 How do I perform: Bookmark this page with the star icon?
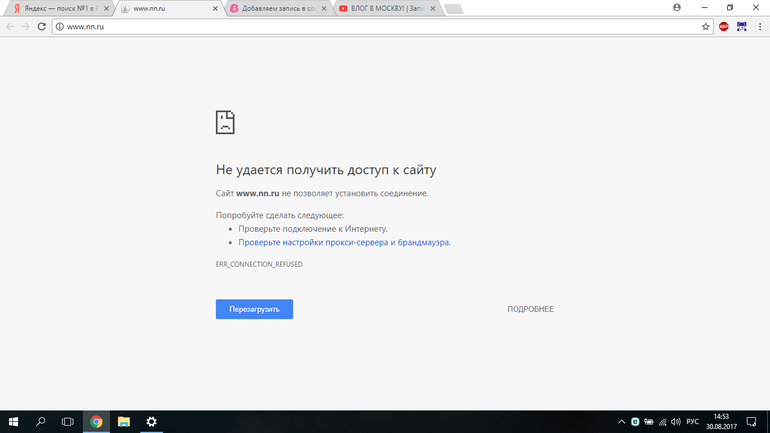click(705, 27)
